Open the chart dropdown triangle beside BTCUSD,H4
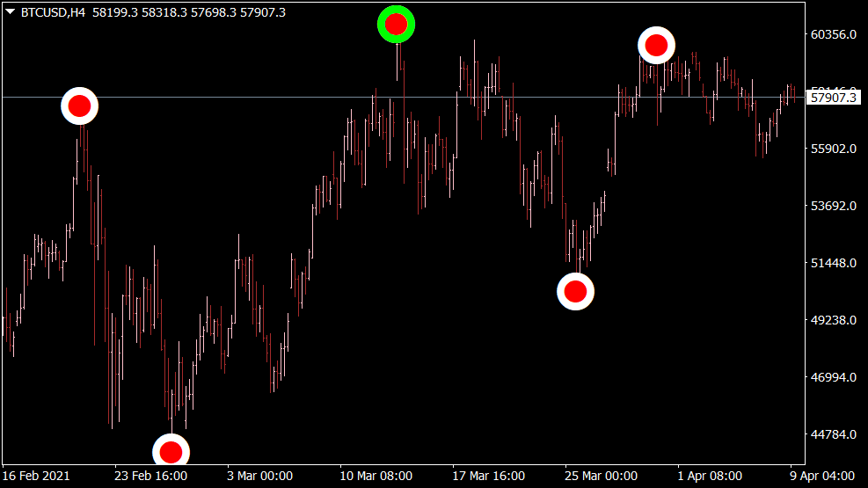This screenshot has width=868, height=488. click(x=11, y=12)
